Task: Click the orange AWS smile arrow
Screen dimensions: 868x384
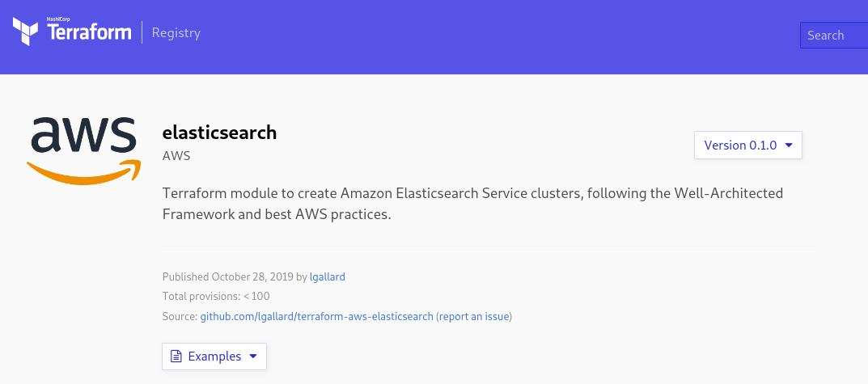Action: (x=83, y=171)
